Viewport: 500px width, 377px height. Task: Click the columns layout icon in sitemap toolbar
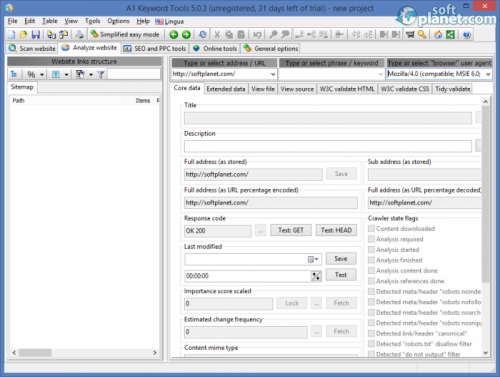pyautogui.click(x=56, y=74)
